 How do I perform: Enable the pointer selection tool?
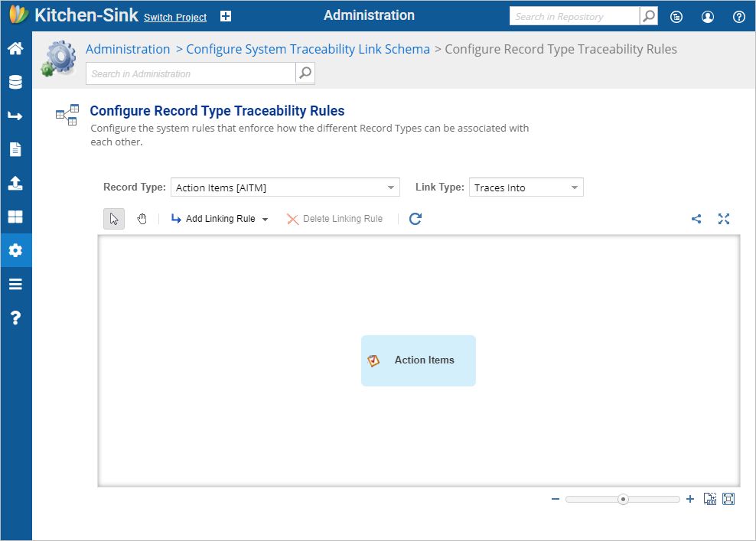point(114,219)
